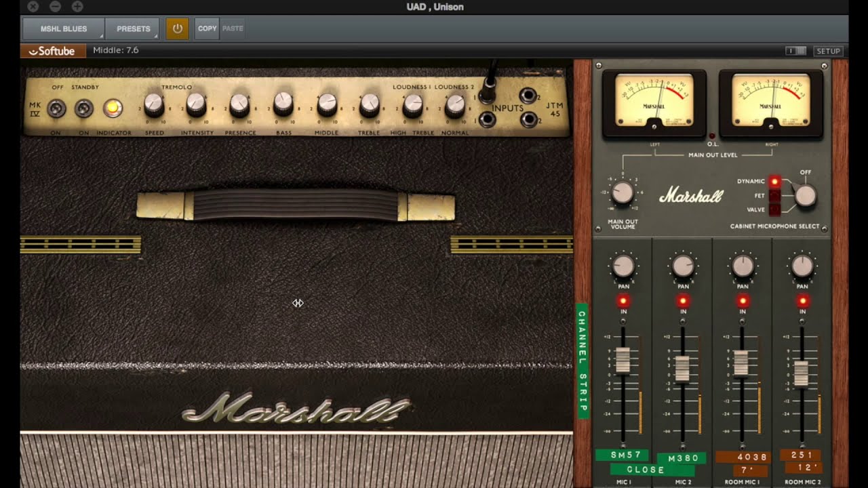Screen dimensions: 868x488
Task: Click the MIDDLE knob
Action: click(x=327, y=104)
